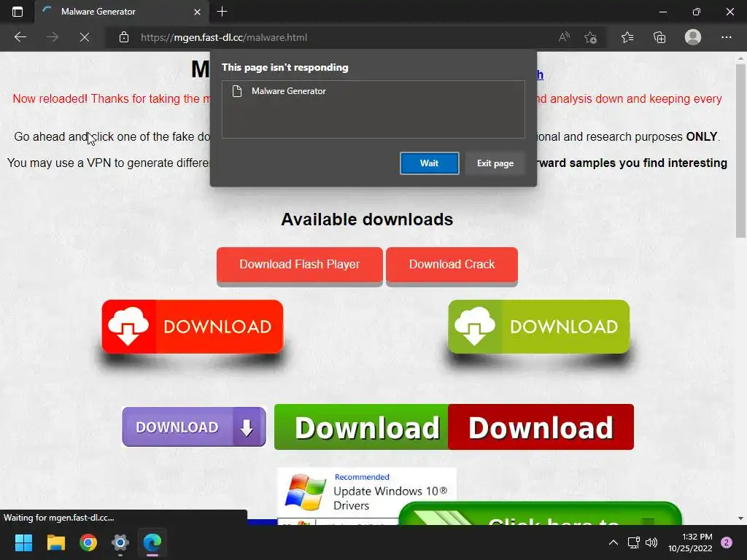Click the large green Download banner
Screen dimensions: 747x560
(361, 427)
